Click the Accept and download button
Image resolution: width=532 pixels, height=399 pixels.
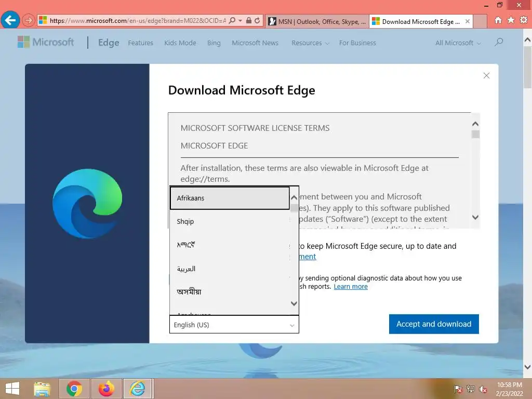pyautogui.click(x=434, y=324)
